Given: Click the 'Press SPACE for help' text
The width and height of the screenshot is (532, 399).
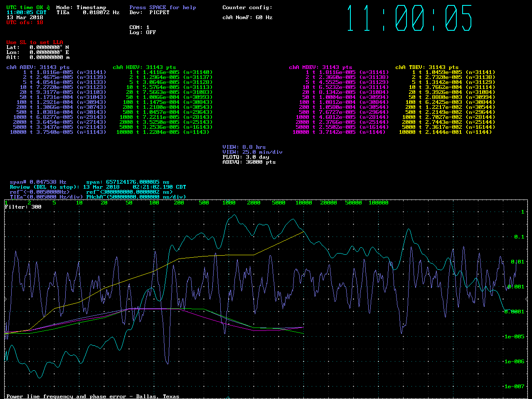Looking at the screenshot, I should coord(163,7).
